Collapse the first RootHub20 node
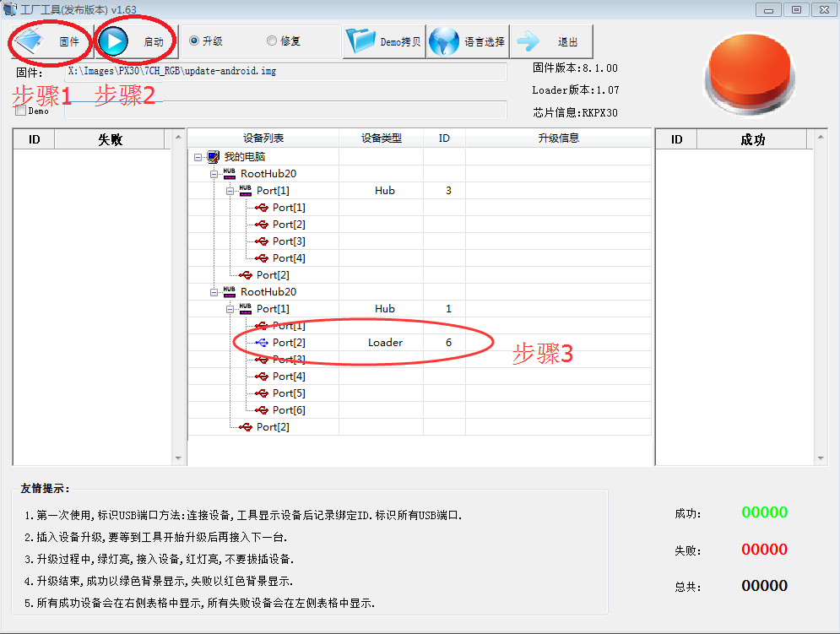 [214, 174]
